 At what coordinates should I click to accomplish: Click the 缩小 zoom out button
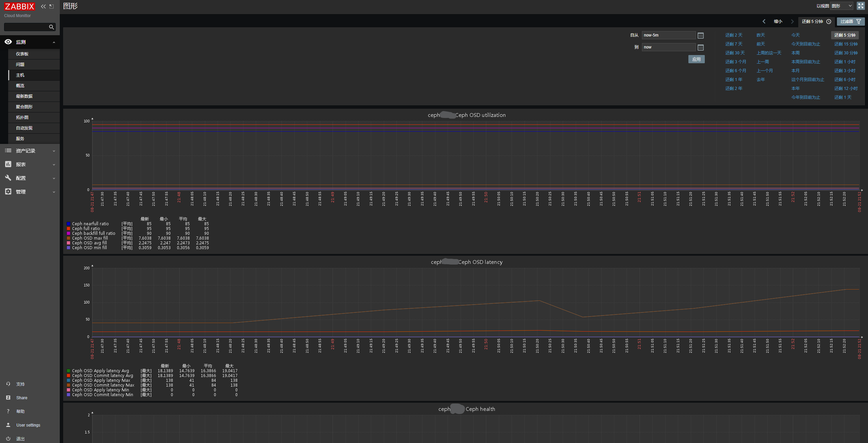778,22
